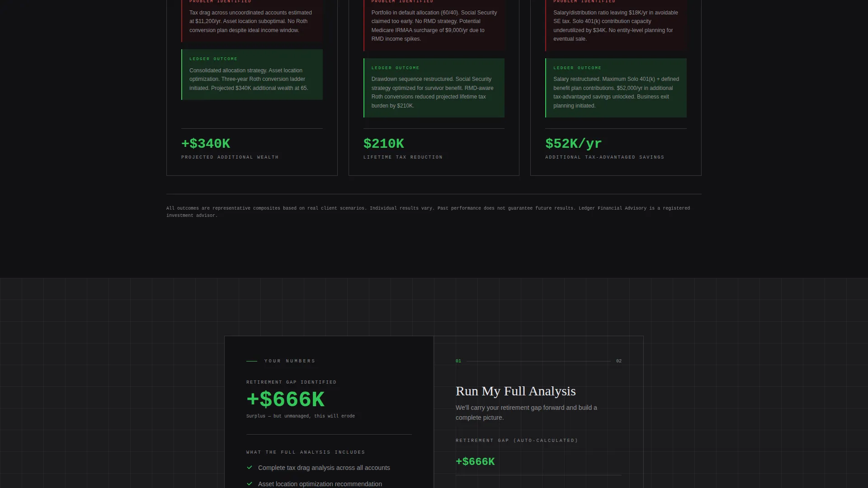The height and width of the screenshot is (488, 868).
Task: Select step 02 indicator in the form
Action: tap(619, 361)
